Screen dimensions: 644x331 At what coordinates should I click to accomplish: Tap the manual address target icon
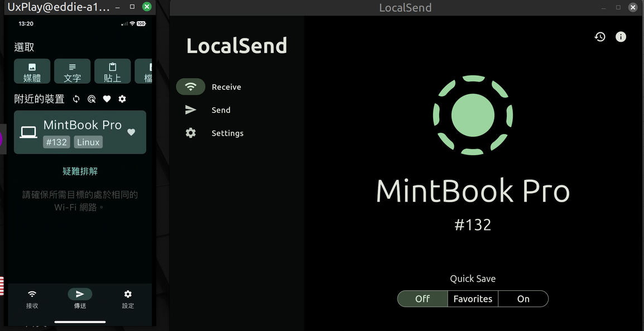click(92, 99)
